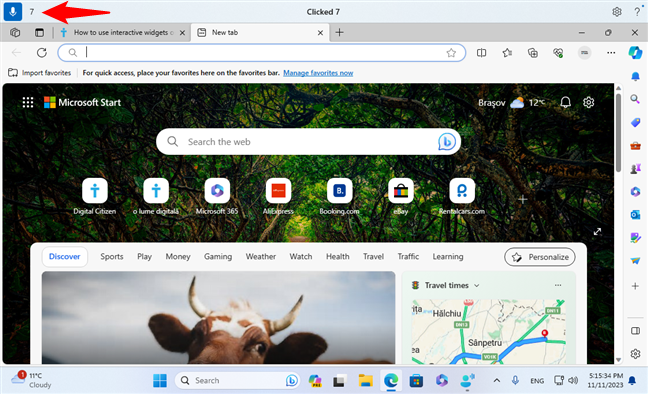Image resolution: width=648 pixels, height=394 pixels.
Task: Open the cow news story thumbnail
Action: (x=218, y=318)
